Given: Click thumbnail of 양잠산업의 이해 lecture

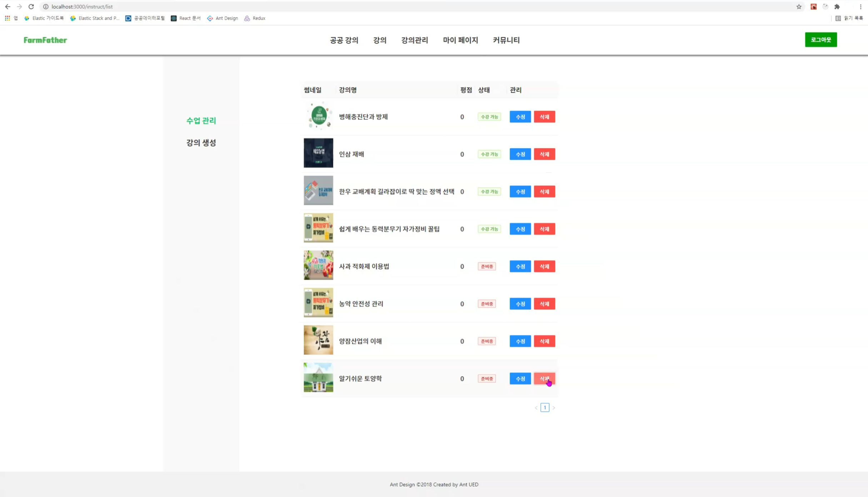Looking at the screenshot, I should [x=318, y=340].
